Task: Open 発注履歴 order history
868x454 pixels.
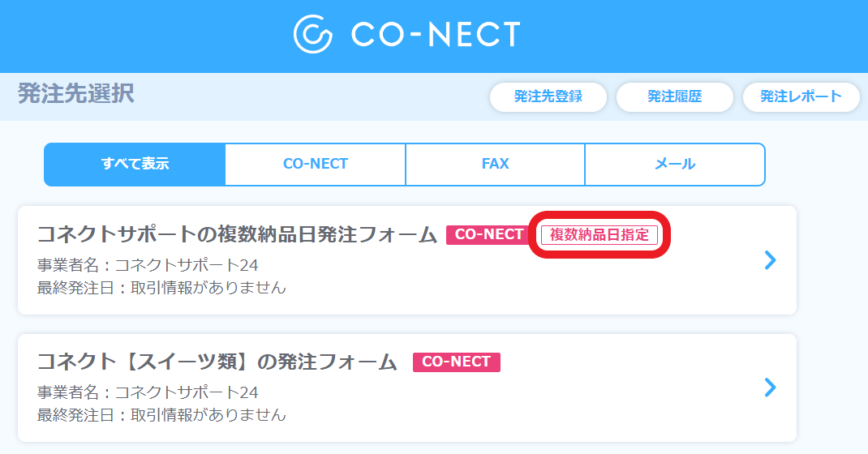Action: coord(675,96)
